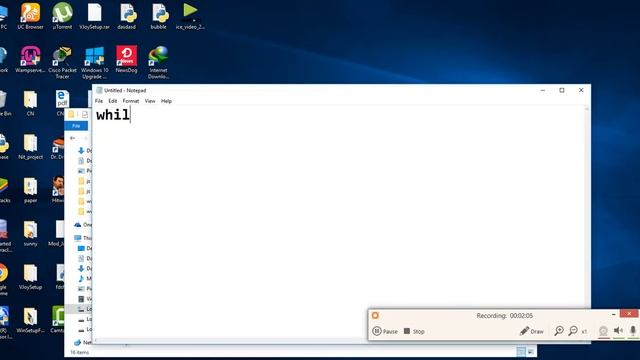640x360 pixels.
Task: Open Camtasia green desktop shortcut
Action: coord(58,320)
